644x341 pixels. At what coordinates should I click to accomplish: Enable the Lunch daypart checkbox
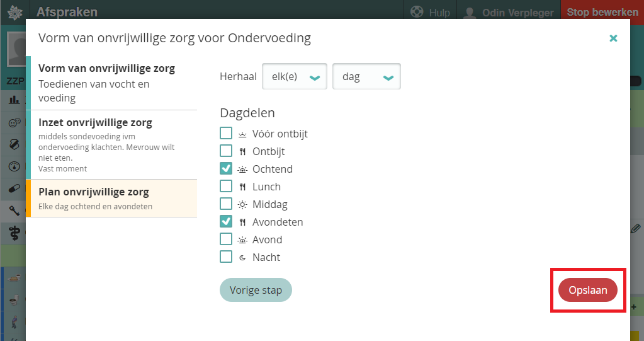pos(226,187)
